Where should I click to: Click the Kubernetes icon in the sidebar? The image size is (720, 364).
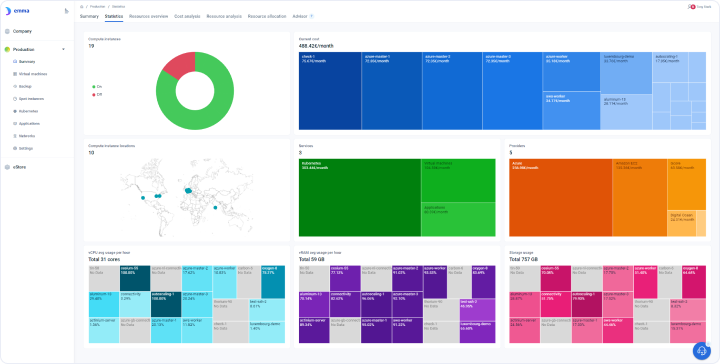[x=15, y=111]
